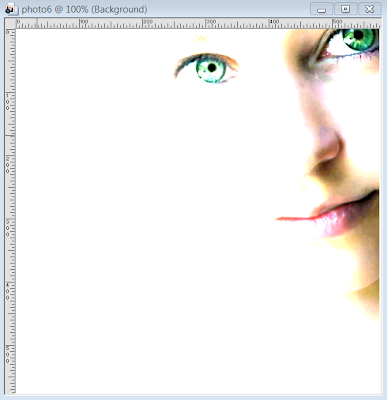387x400 pixels.
Task: Click the photo6 @ 100% (Background) title text
Action: (x=84, y=9)
